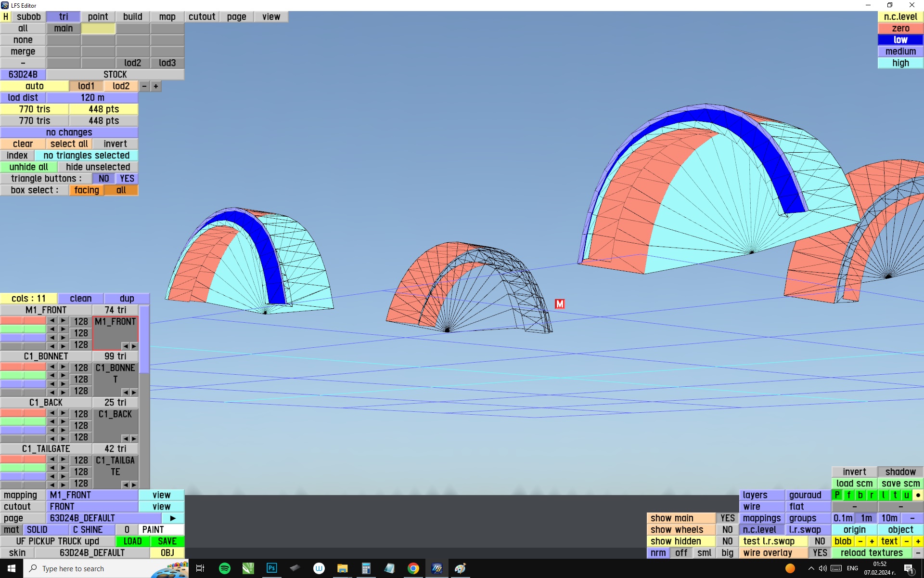Click M1_FRONT red channel right arrow
The image size is (924, 578).
[x=63, y=321]
